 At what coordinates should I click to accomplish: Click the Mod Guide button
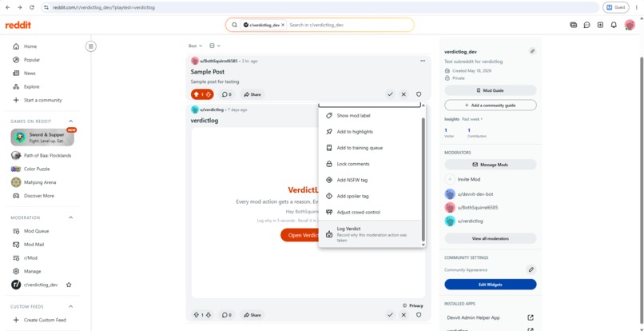point(491,90)
